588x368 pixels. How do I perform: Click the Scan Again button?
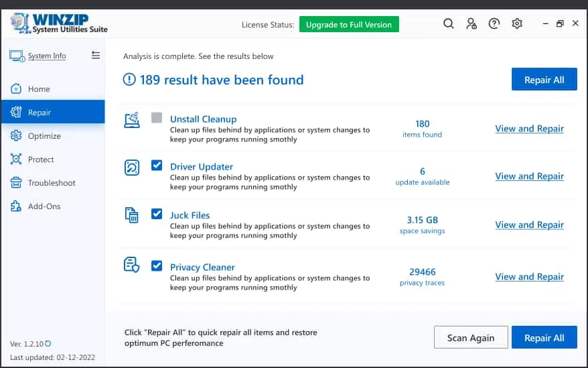pyautogui.click(x=471, y=338)
